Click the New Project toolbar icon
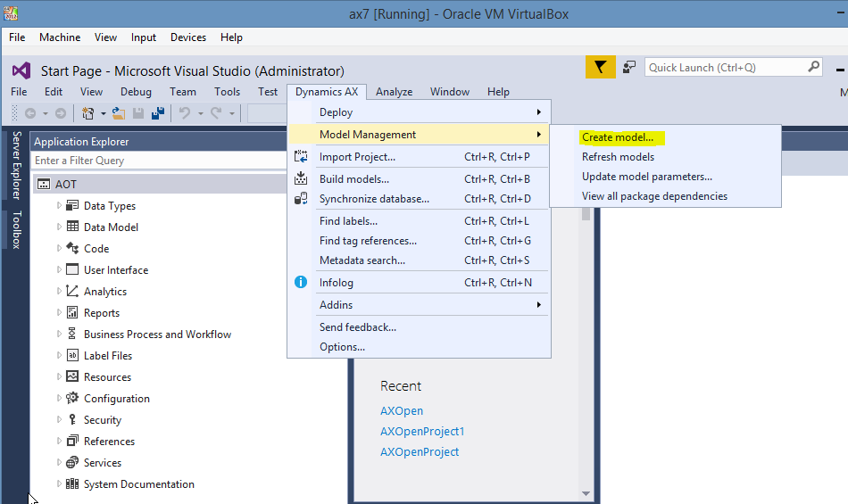The height and width of the screenshot is (504, 848). 87,113
